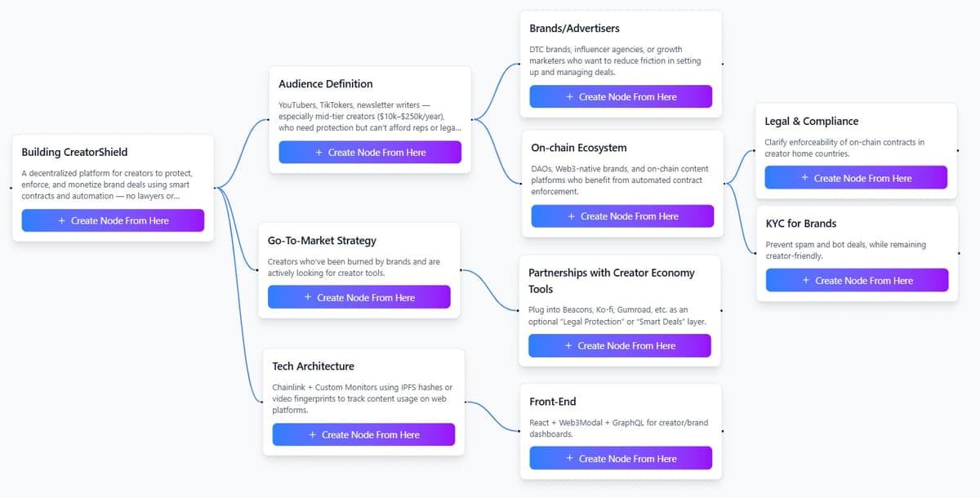Create a node from Audience Definition
This screenshot has height=498, width=980.
(370, 152)
